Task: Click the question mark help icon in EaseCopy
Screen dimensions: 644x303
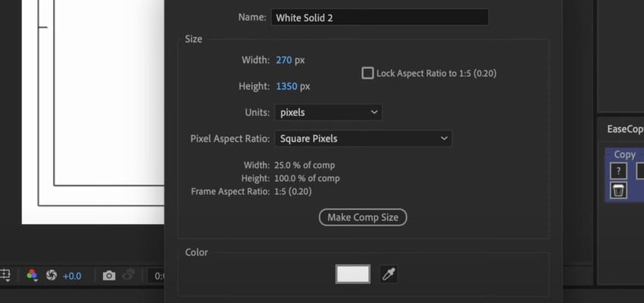Action: [x=618, y=171]
